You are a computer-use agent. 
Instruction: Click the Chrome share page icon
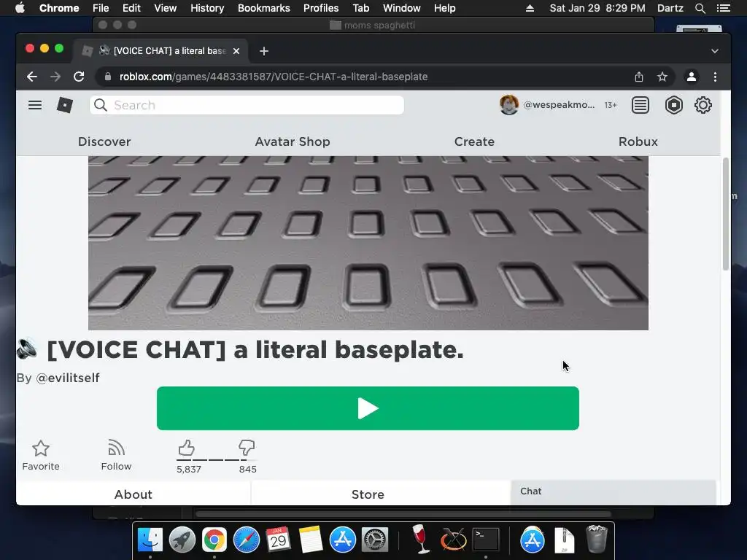pyautogui.click(x=639, y=77)
